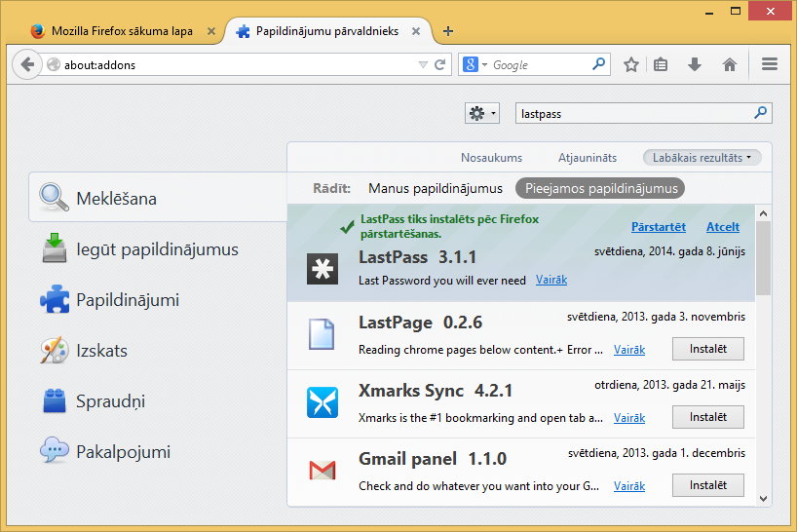Reload the about:addons page
Screen dimensions: 797x532
pos(440,64)
